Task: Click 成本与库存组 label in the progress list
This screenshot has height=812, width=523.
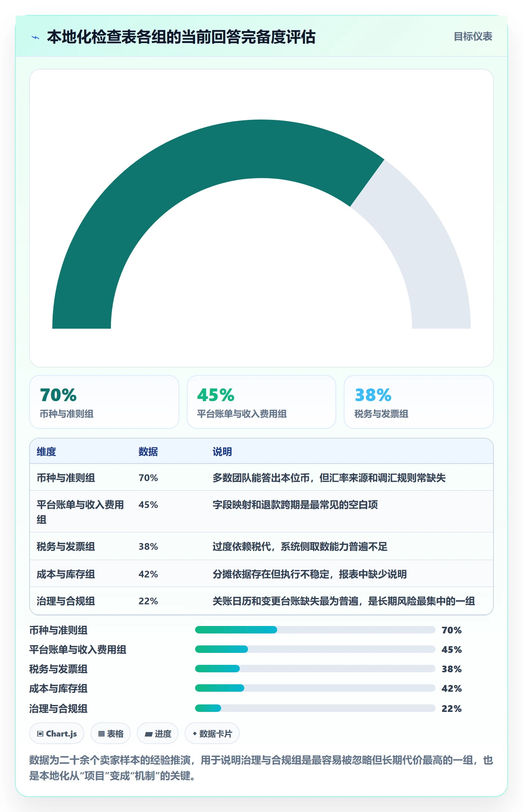Action: click(58, 688)
